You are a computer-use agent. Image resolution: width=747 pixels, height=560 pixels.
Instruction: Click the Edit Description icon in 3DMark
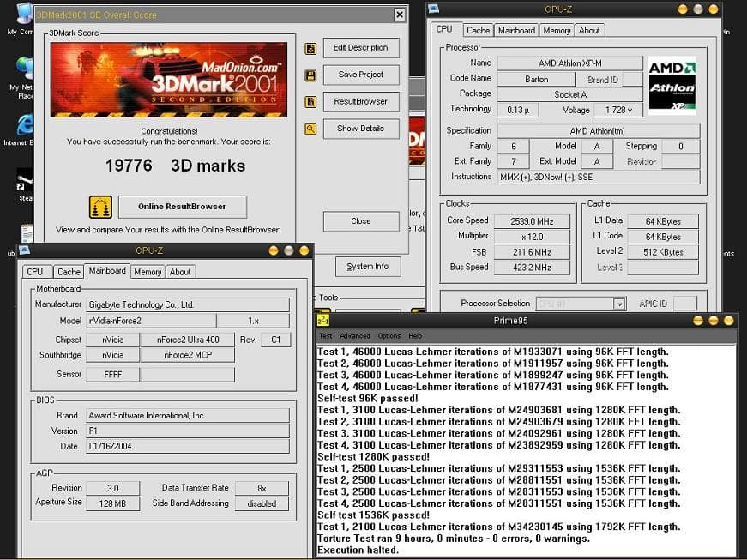tap(310, 49)
